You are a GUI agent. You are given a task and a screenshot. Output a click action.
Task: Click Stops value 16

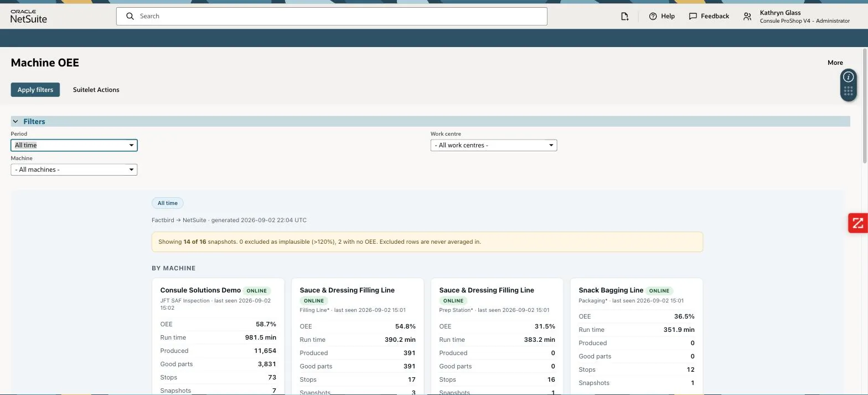click(x=551, y=379)
